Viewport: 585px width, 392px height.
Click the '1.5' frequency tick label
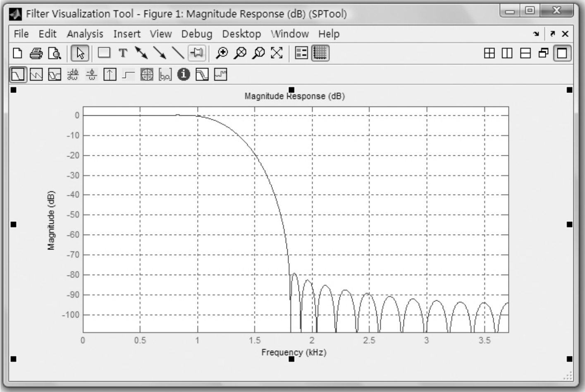point(255,340)
